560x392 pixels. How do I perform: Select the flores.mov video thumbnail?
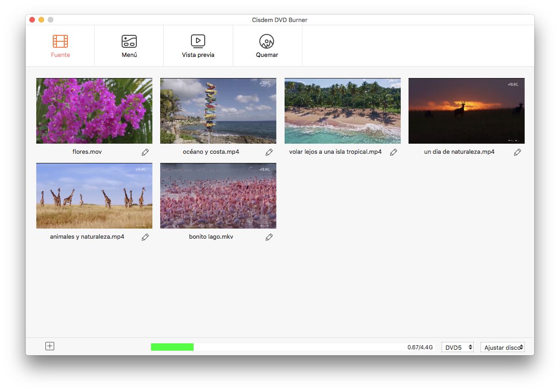(x=94, y=110)
